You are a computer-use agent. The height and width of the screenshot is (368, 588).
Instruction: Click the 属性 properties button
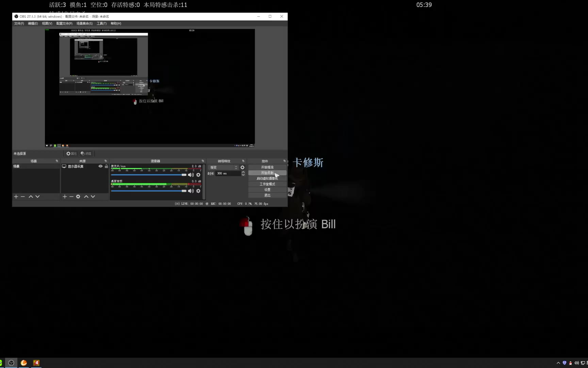[x=71, y=154]
